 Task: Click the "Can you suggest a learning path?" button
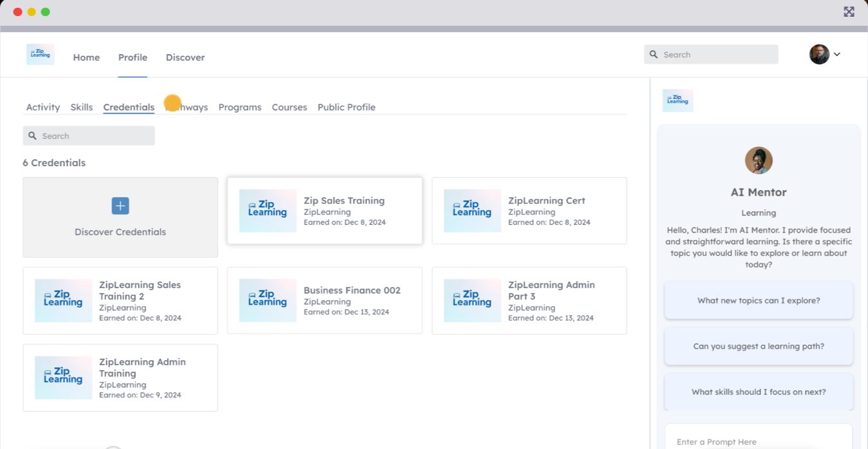pos(759,346)
